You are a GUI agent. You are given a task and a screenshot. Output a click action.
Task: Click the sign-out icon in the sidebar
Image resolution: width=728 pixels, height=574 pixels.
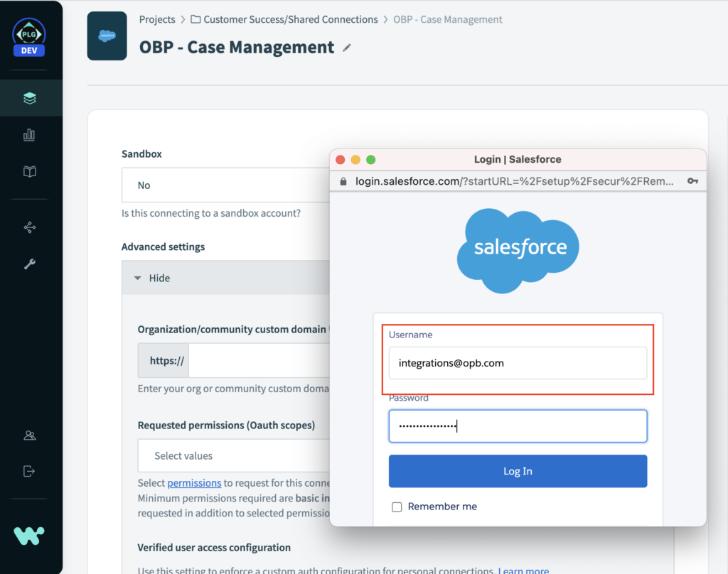click(28, 470)
